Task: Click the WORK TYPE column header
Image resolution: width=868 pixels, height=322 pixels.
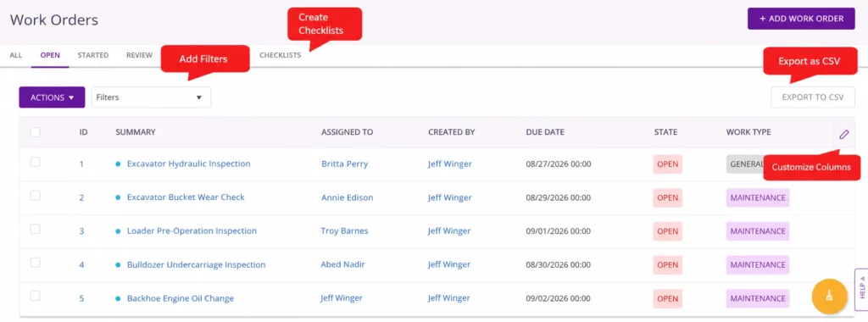Action: point(748,132)
